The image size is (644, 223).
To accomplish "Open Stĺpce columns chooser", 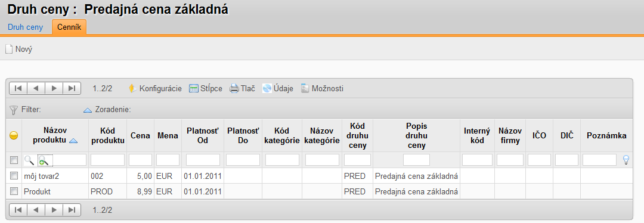I will coord(193,88).
